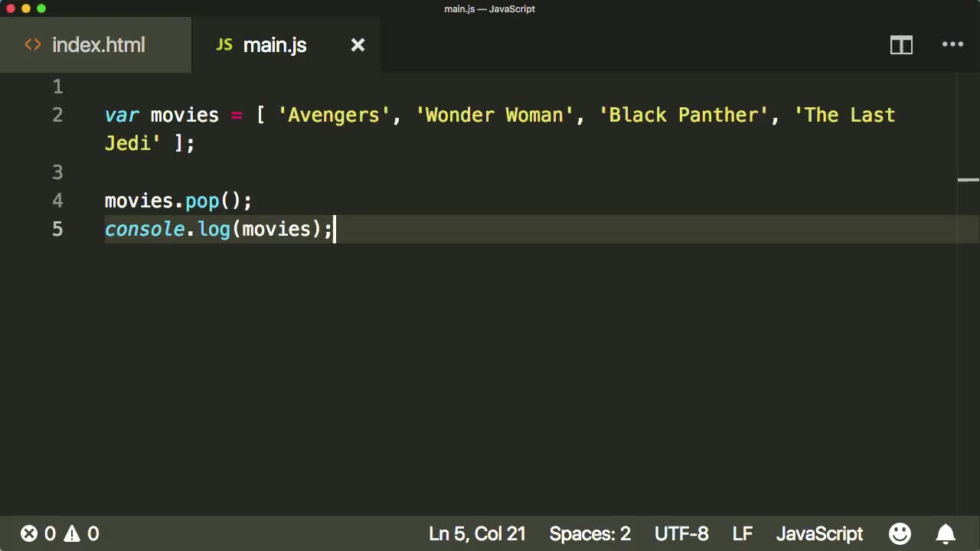Close the main.js tab

[358, 45]
